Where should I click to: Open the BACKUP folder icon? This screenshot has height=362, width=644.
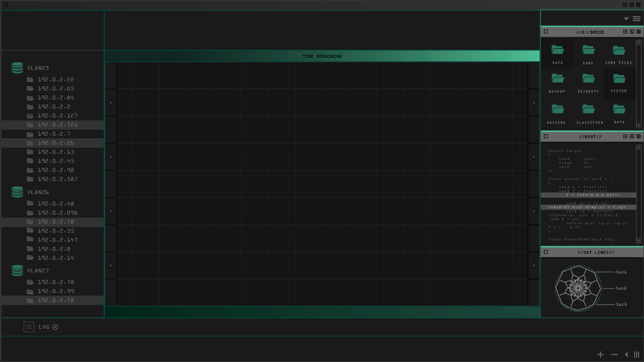pos(557,78)
